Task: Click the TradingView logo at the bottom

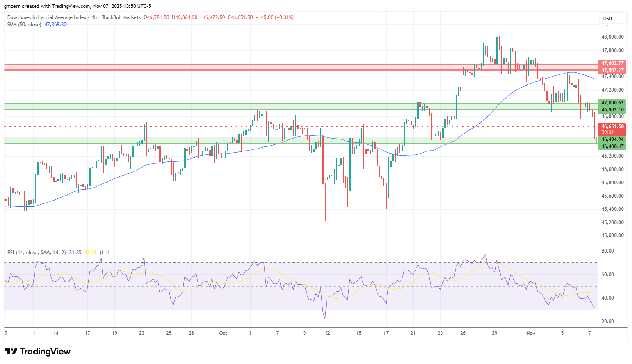Action: pos(38,352)
